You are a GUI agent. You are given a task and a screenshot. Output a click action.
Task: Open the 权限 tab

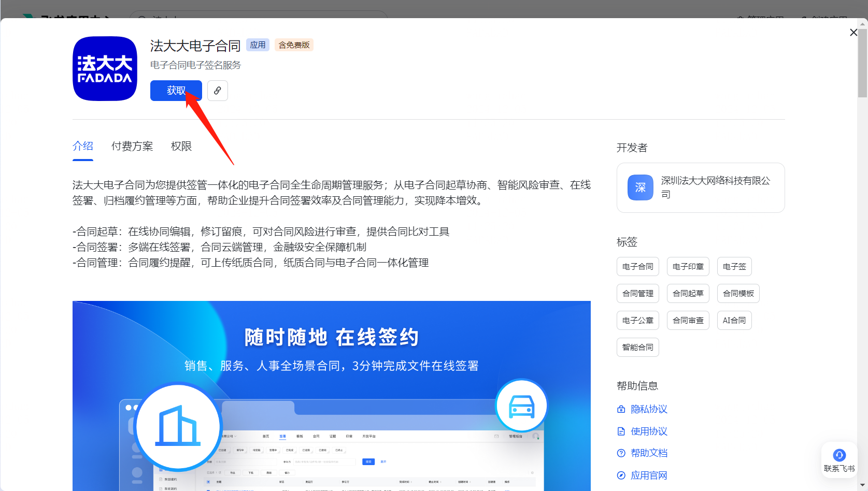click(x=181, y=146)
